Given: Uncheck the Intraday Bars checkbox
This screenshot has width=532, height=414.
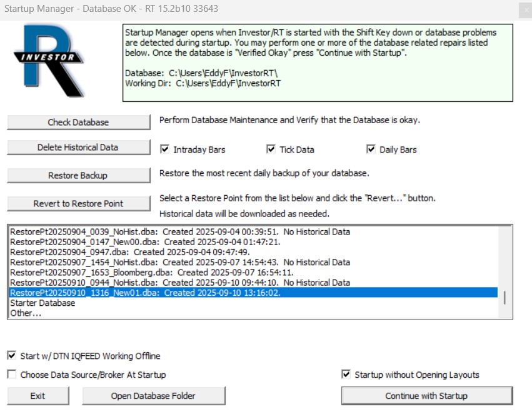Looking at the screenshot, I should point(165,149).
